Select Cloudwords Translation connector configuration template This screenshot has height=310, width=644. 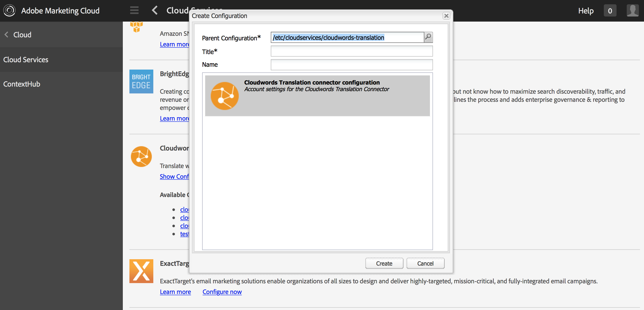(317, 96)
